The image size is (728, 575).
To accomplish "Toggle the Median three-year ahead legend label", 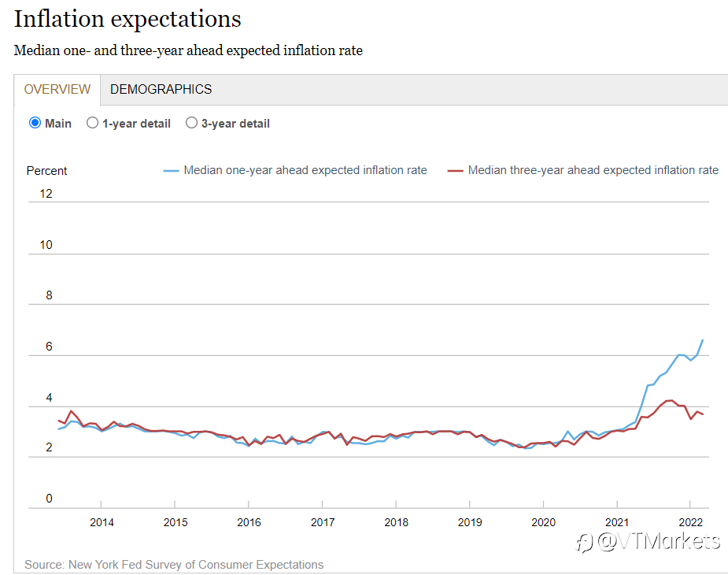I will click(593, 170).
